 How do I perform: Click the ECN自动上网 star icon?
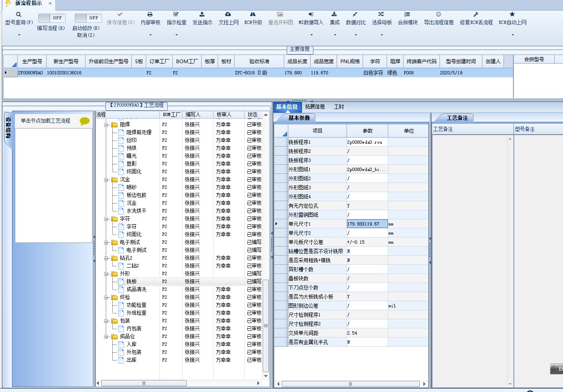tap(512, 14)
